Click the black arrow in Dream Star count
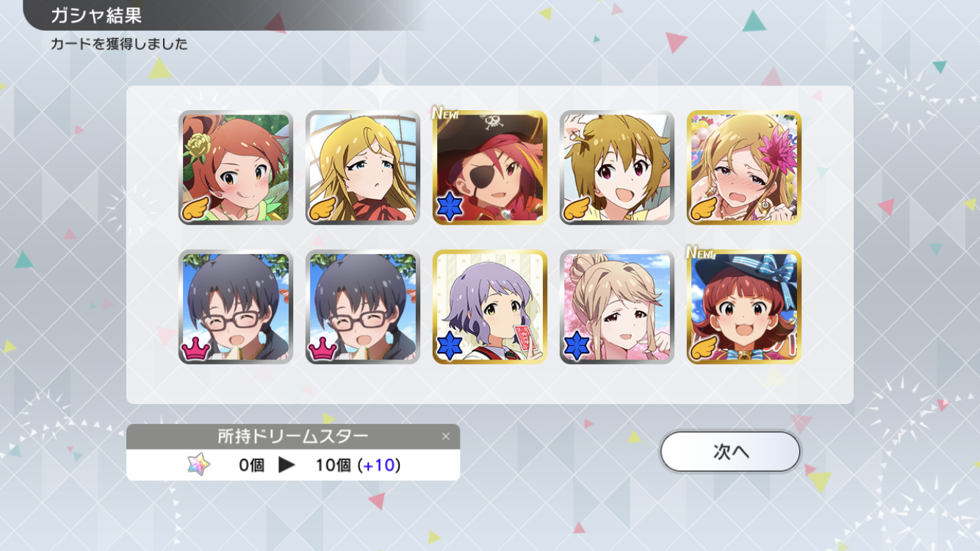Image resolution: width=980 pixels, height=551 pixels. coord(287,465)
